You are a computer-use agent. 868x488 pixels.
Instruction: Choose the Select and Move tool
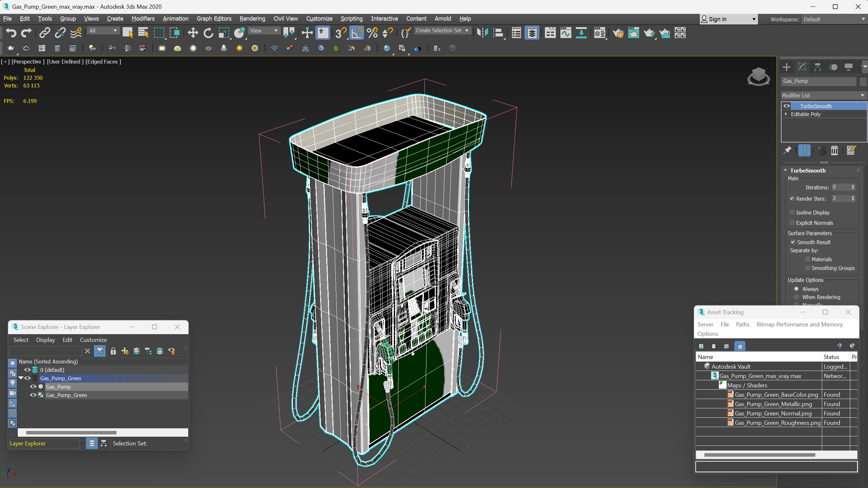[x=193, y=33]
